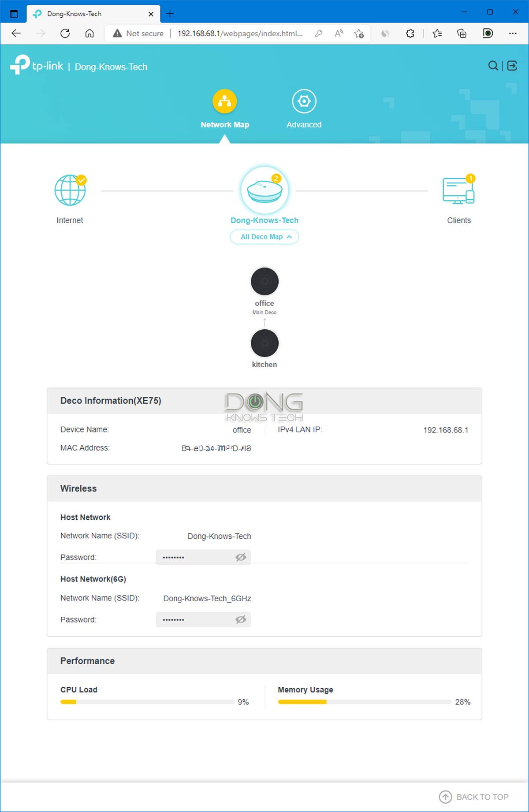Click the Clients label
The height and width of the screenshot is (812, 529).
[459, 220]
